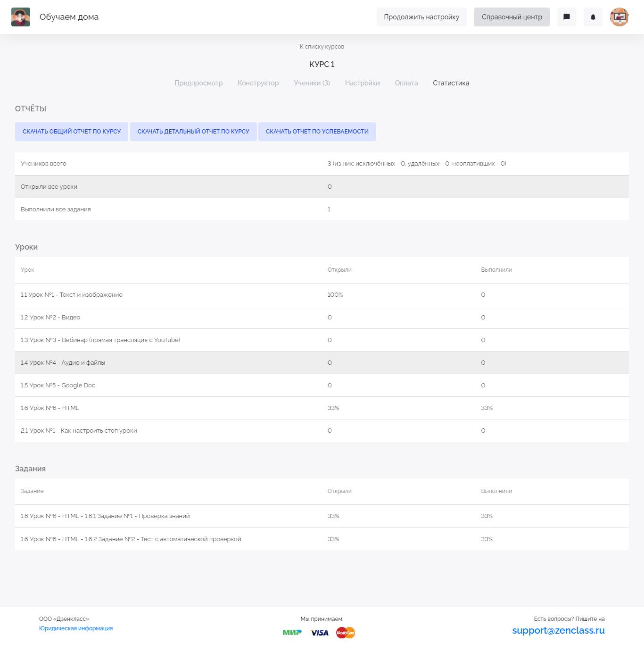
Task: Click the VISA payment logo
Action: 320,633
